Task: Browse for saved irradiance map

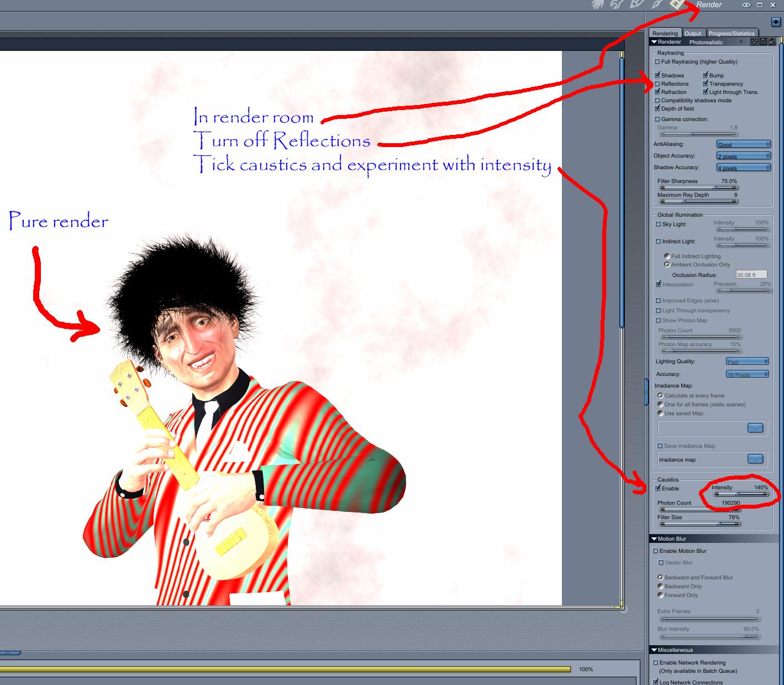Action: tap(755, 428)
